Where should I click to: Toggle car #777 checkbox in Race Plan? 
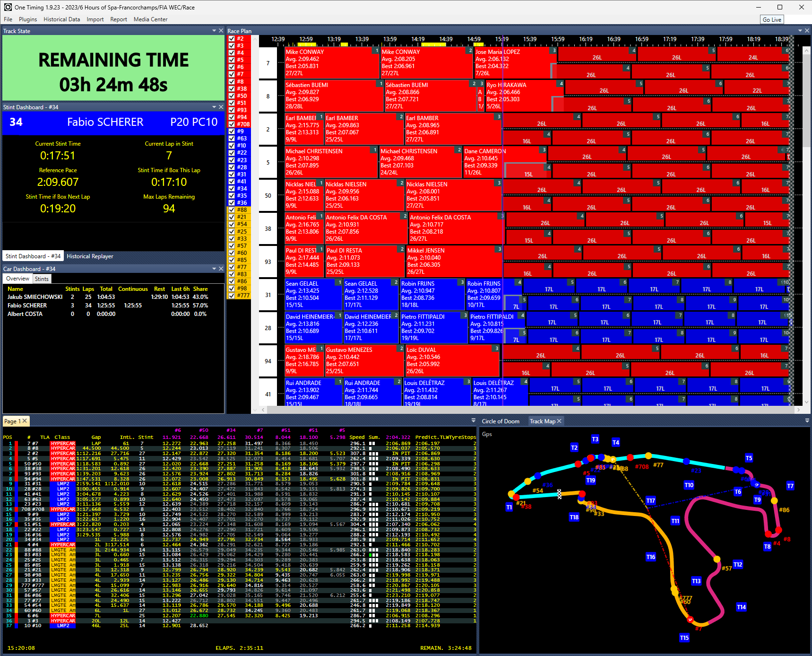pyautogui.click(x=232, y=296)
